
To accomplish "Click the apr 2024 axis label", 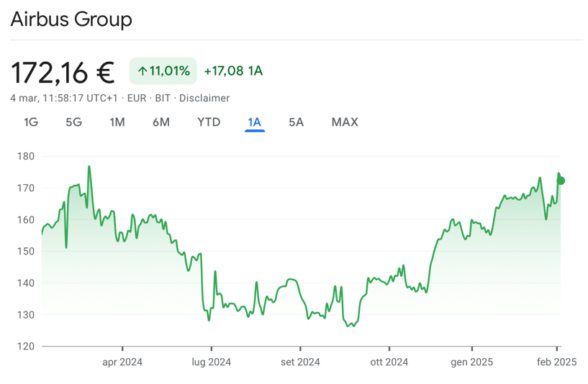I will point(122,362).
